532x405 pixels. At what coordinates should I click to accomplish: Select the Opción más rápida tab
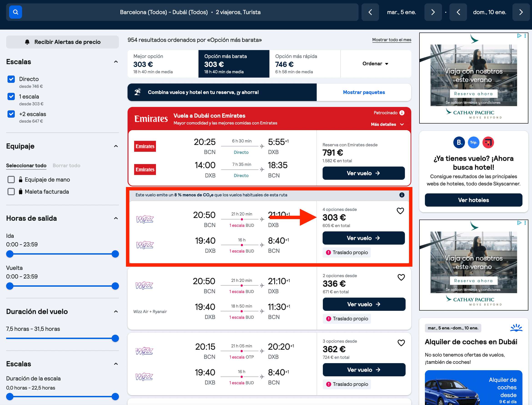tap(305, 64)
